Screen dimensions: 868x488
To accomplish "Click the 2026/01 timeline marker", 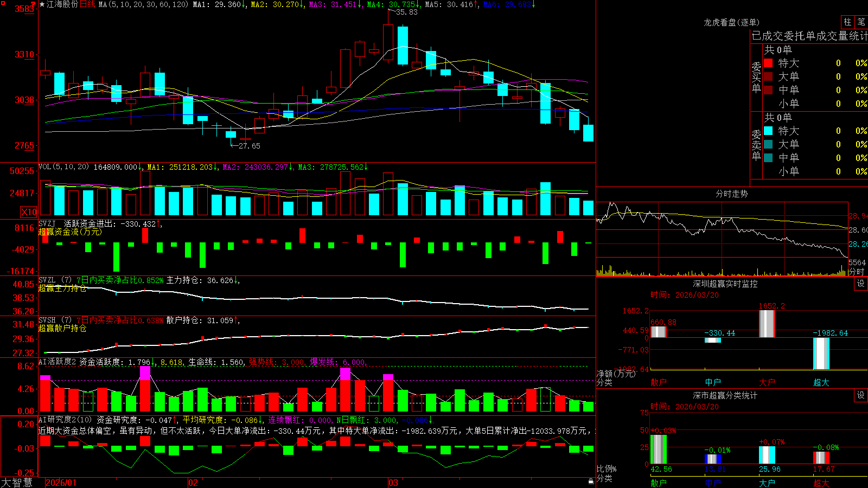I will pyautogui.click(x=61, y=483).
